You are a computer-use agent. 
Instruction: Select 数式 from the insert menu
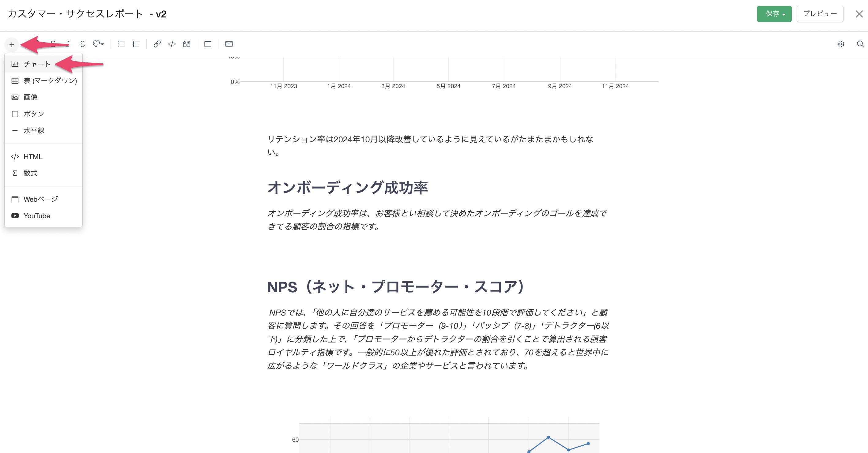coord(43,173)
